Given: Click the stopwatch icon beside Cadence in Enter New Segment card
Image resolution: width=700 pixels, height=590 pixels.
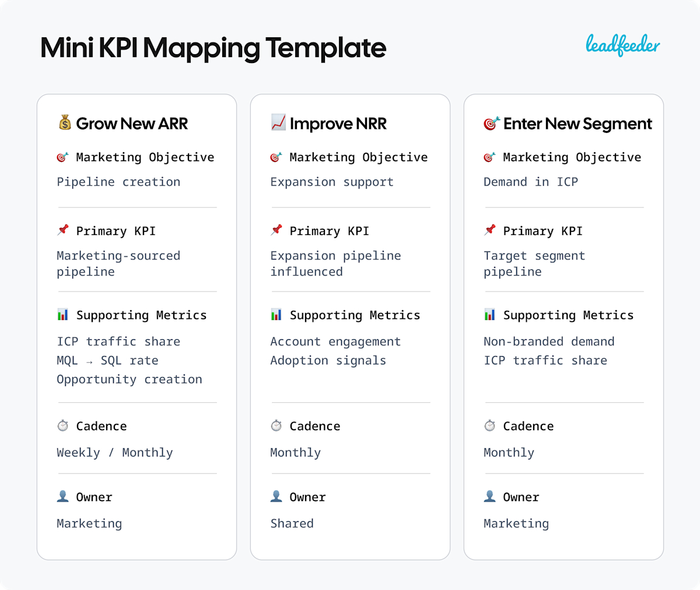Looking at the screenshot, I should pos(490,426).
